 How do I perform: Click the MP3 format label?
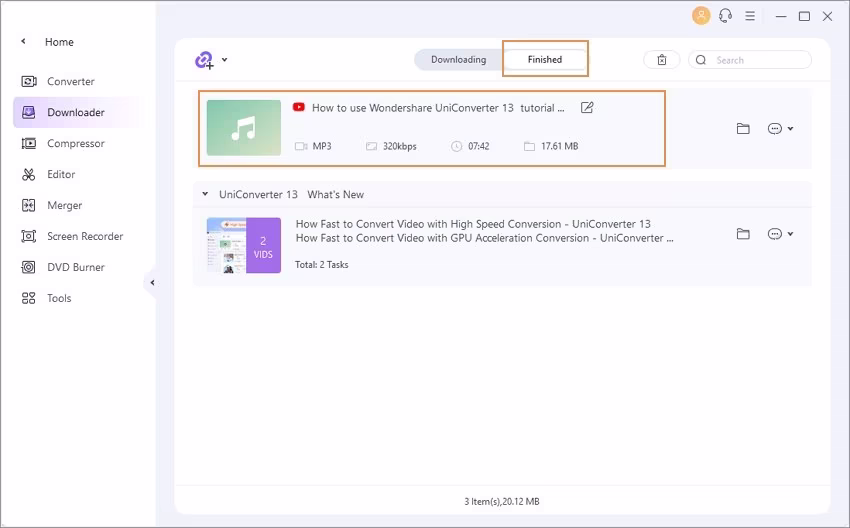pos(322,146)
